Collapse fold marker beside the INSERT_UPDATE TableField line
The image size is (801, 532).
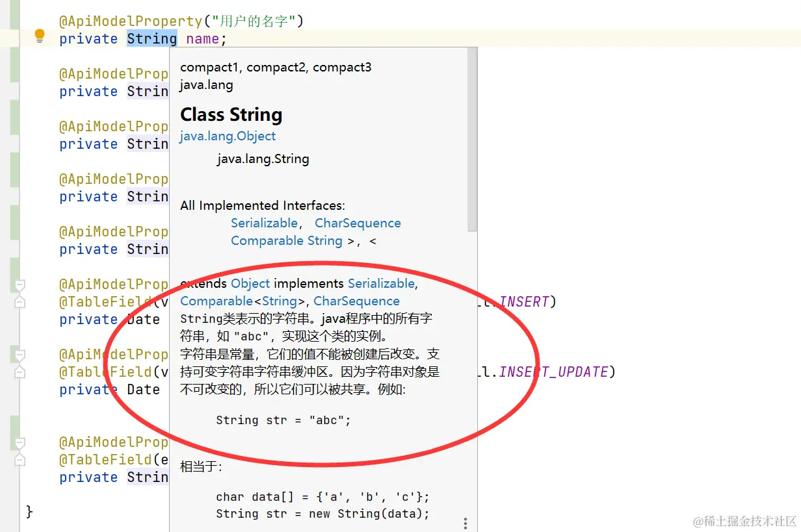[x=20, y=372]
